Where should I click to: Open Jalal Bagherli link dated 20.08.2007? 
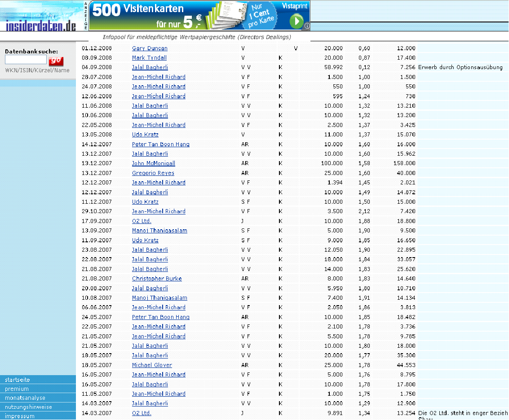click(x=150, y=289)
